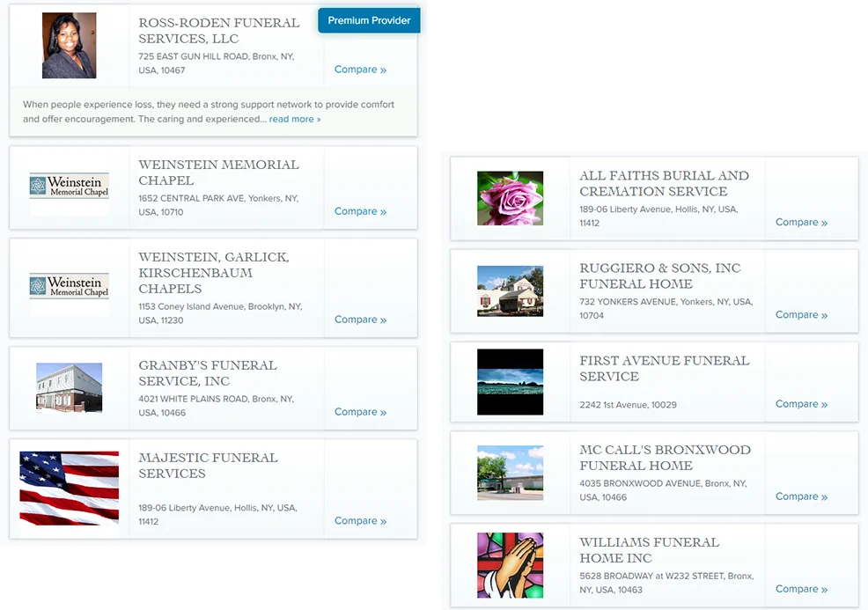Select address 4021 White Plains Road

pyautogui.click(x=217, y=406)
